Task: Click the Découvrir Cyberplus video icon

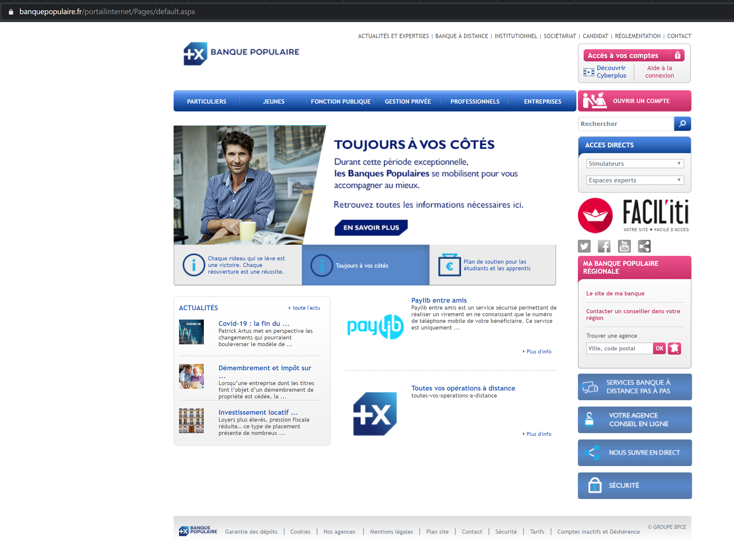Action: coord(589,71)
